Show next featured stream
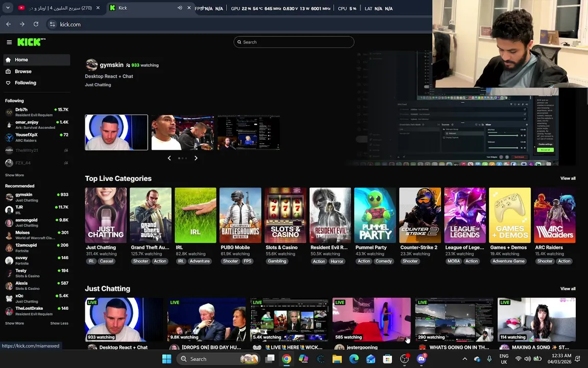 (x=196, y=158)
